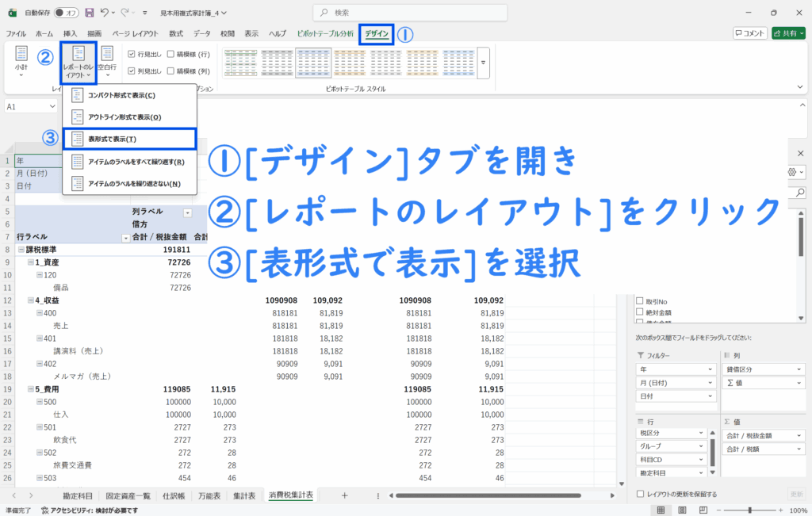Click the 空白行 (Blank Rows) icon
Screen dimensions: 812x516
click(x=107, y=61)
